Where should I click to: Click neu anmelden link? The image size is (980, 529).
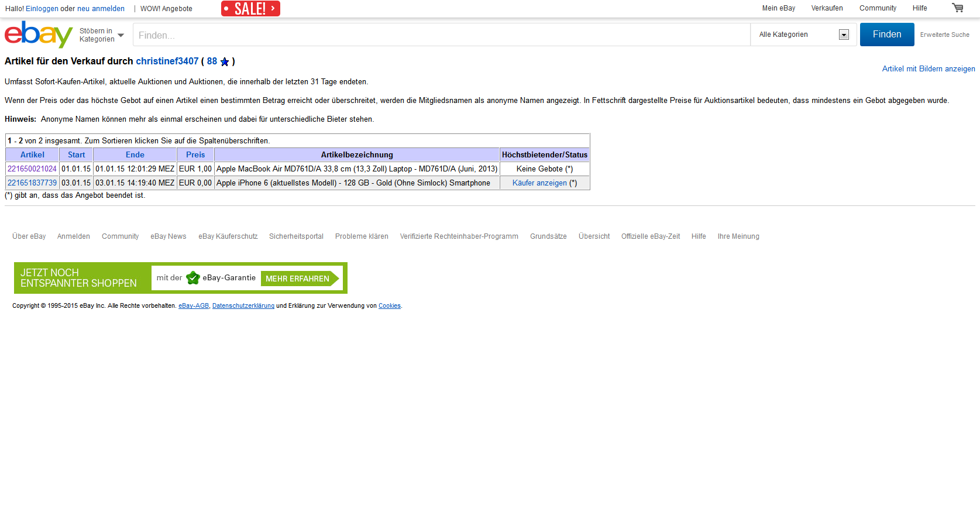pos(101,9)
